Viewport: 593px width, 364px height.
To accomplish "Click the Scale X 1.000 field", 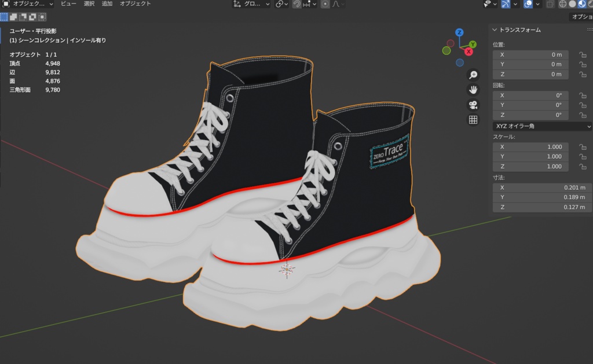I will (x=530, y=147).
